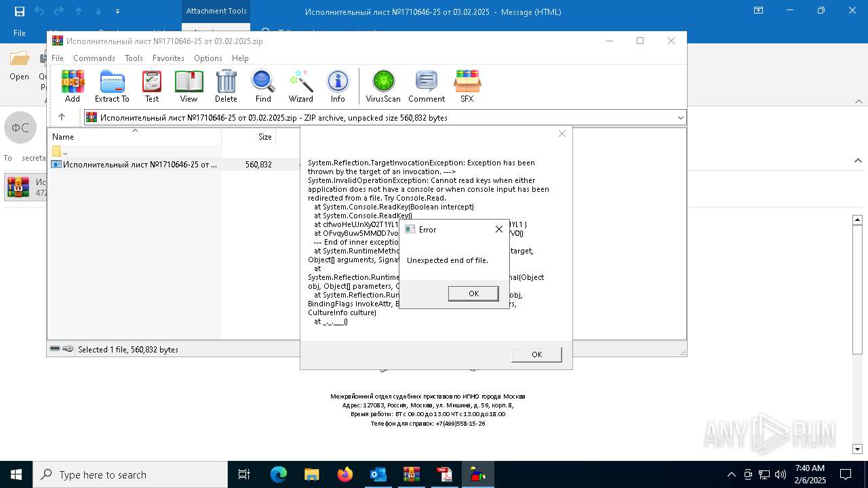This screenshot has height=488, width=868.
Task: Click the zip attachment in Outlook message
Action: point(26,188)
